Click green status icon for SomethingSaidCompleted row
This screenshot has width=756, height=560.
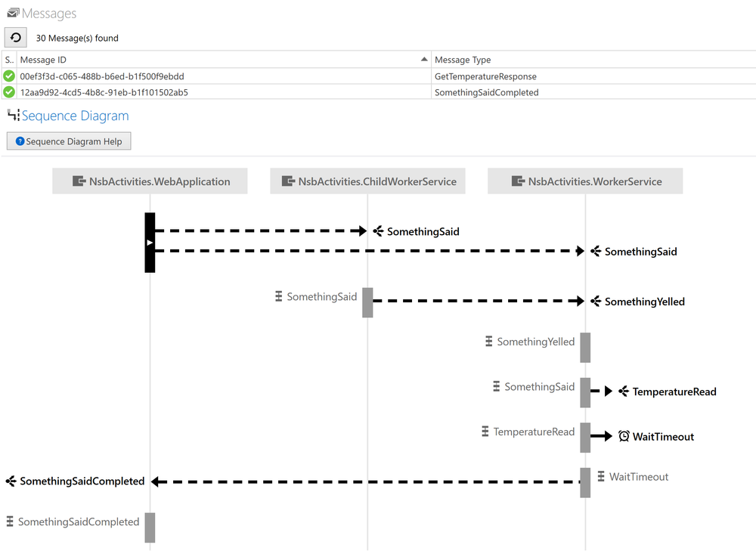(9, 92)
